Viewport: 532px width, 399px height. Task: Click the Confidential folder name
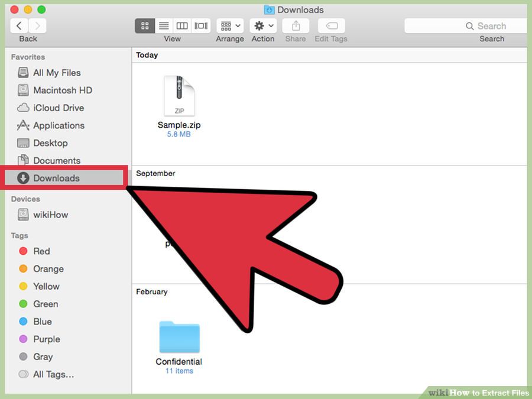pyautogui.click(x=179, y=362)
